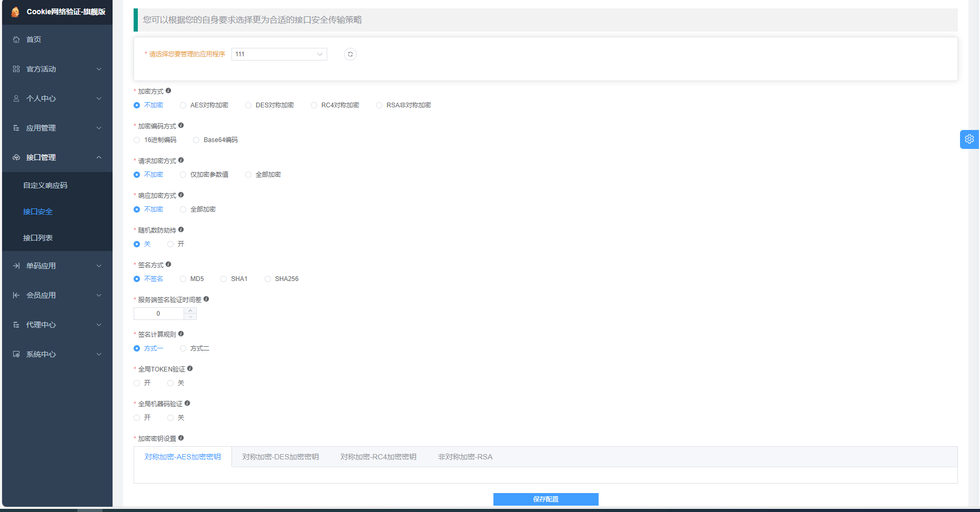
Task: Switch to 对称加密-AES加密密钥 tab
Action: coord(183,457)
